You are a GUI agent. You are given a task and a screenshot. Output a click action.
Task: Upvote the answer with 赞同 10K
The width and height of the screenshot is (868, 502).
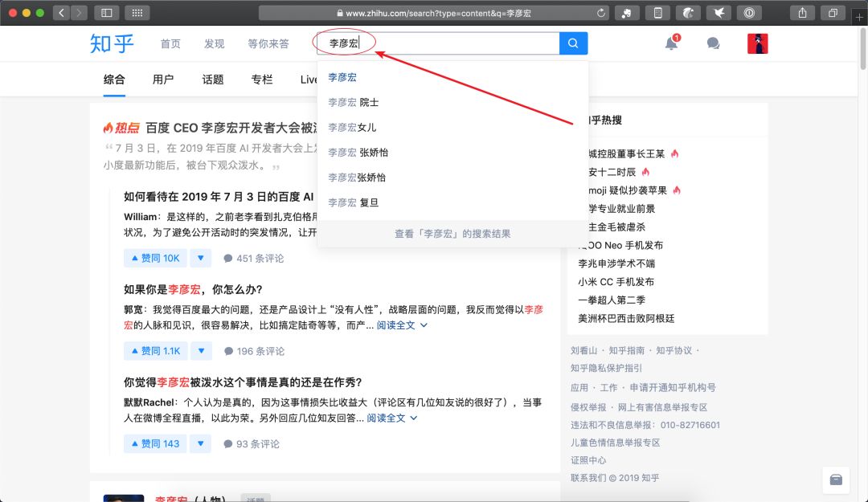[x=155, y=258]
